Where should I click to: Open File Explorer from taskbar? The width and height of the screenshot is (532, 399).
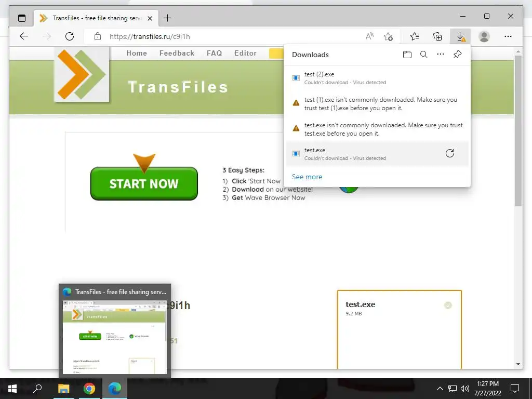coord(63,389)
